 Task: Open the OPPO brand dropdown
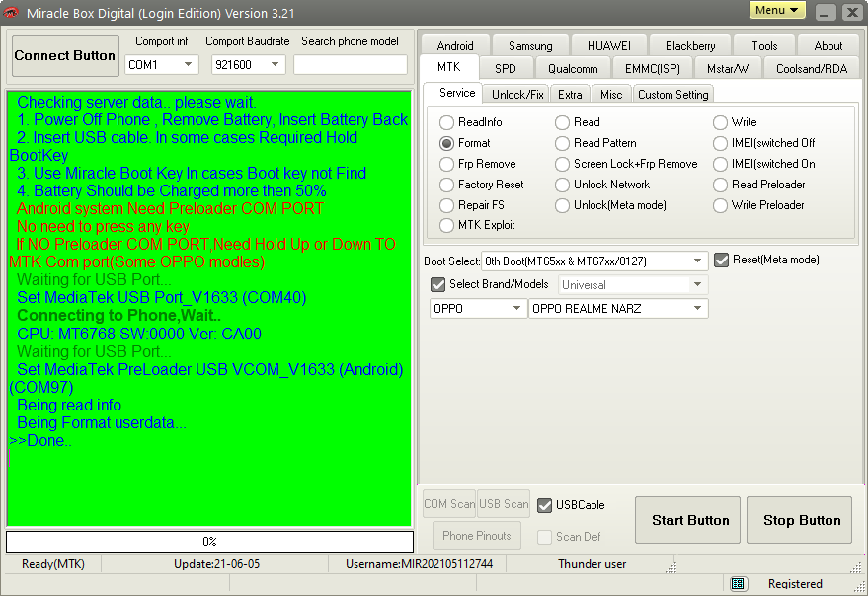477,308
